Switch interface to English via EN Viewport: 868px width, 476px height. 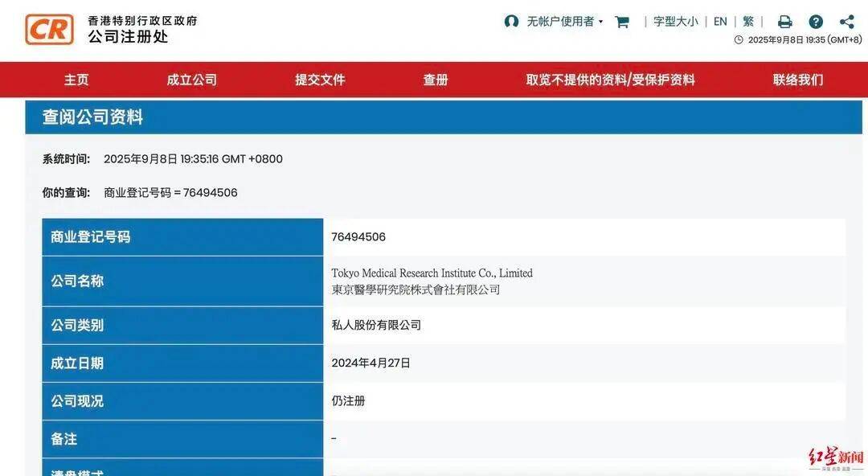pyautogui.click(x=720, y=21)
